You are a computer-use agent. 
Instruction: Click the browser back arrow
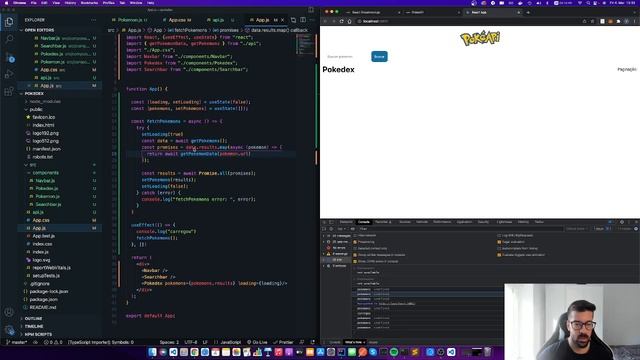click(326, 21)
